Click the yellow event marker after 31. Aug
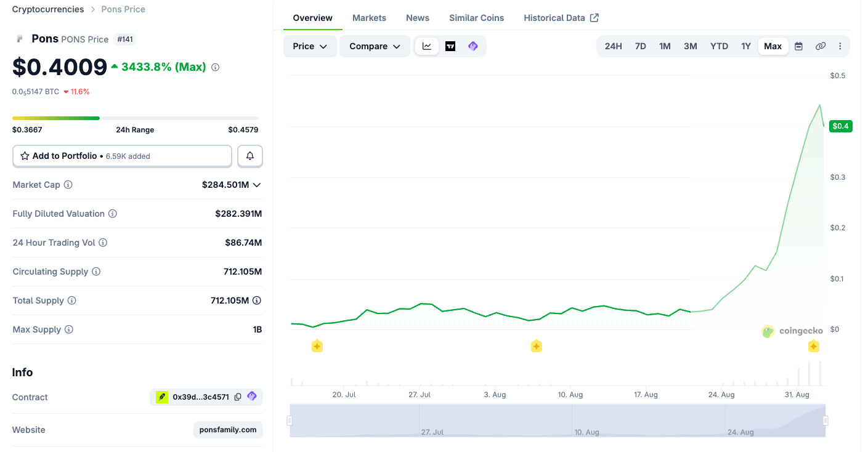Image resolution: width=868 pixels, height=452 pixels. pos(814,346)
